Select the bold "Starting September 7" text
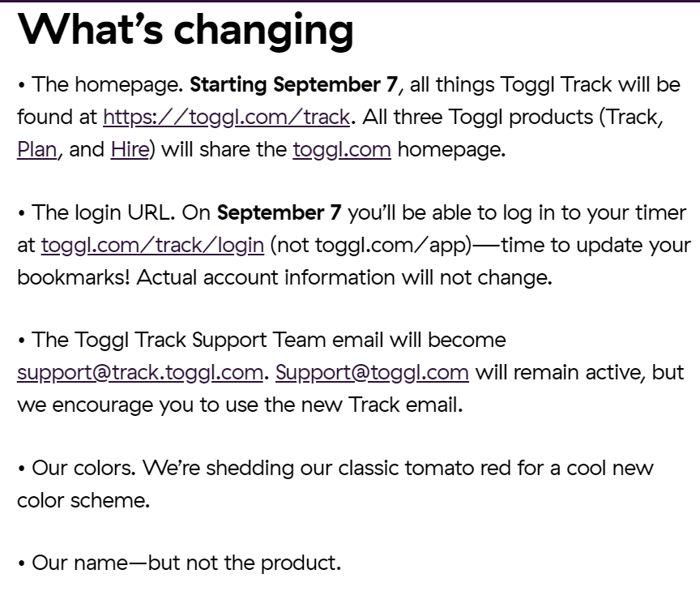This screenshot has height=604, width=700. point(294,85)
